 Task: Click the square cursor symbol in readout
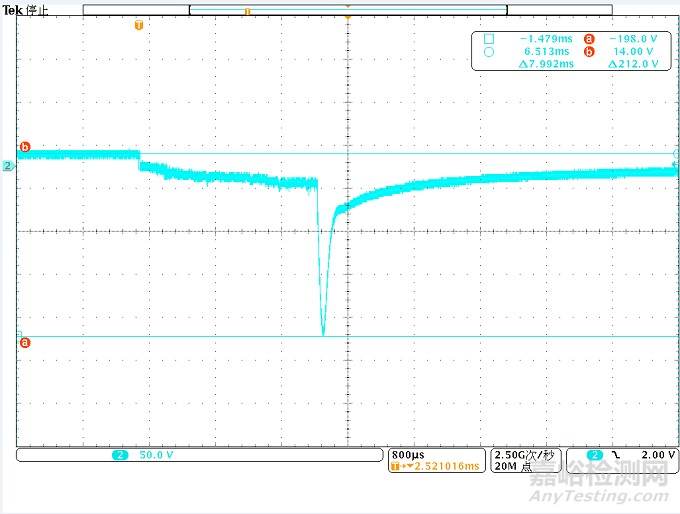489,39
